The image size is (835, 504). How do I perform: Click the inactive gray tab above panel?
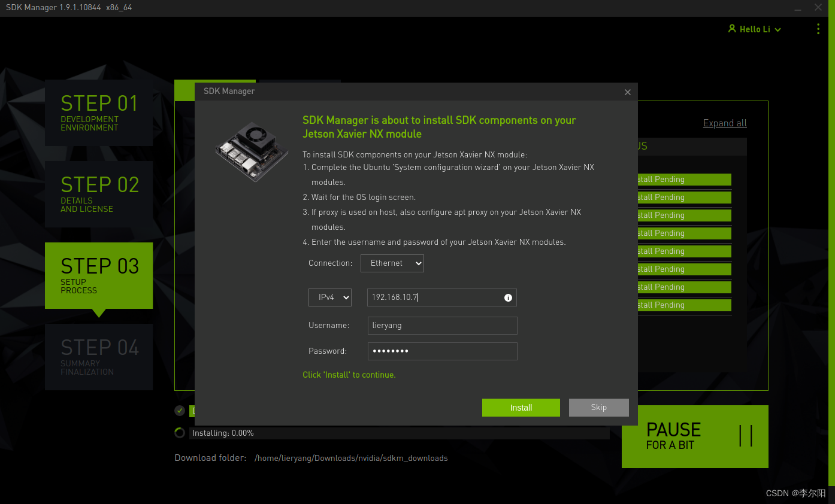[300, 81]
